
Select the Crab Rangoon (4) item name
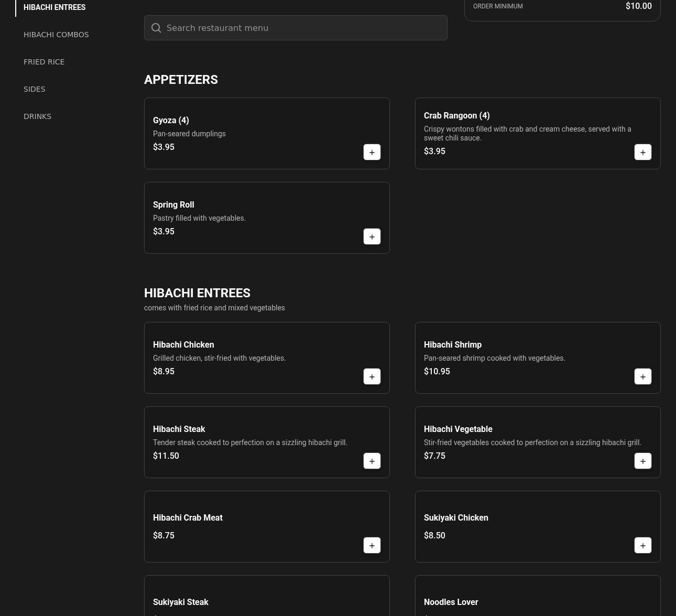[456, 116]
